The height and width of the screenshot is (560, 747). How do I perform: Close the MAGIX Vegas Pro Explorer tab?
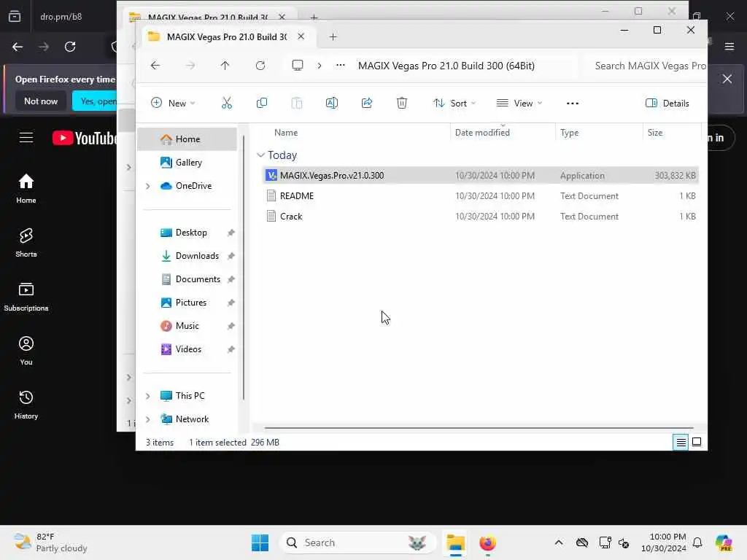pos(301,36)
